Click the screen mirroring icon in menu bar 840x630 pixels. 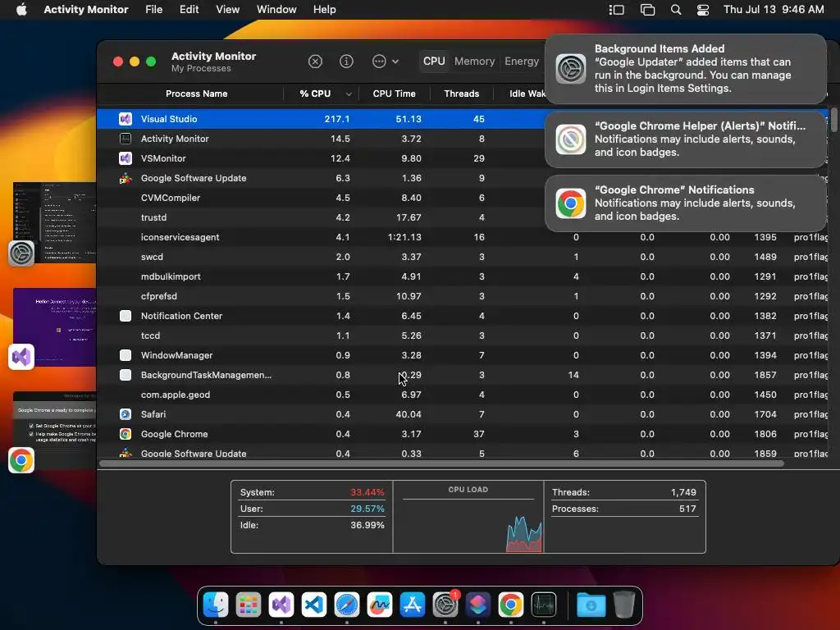coord(647,10)
